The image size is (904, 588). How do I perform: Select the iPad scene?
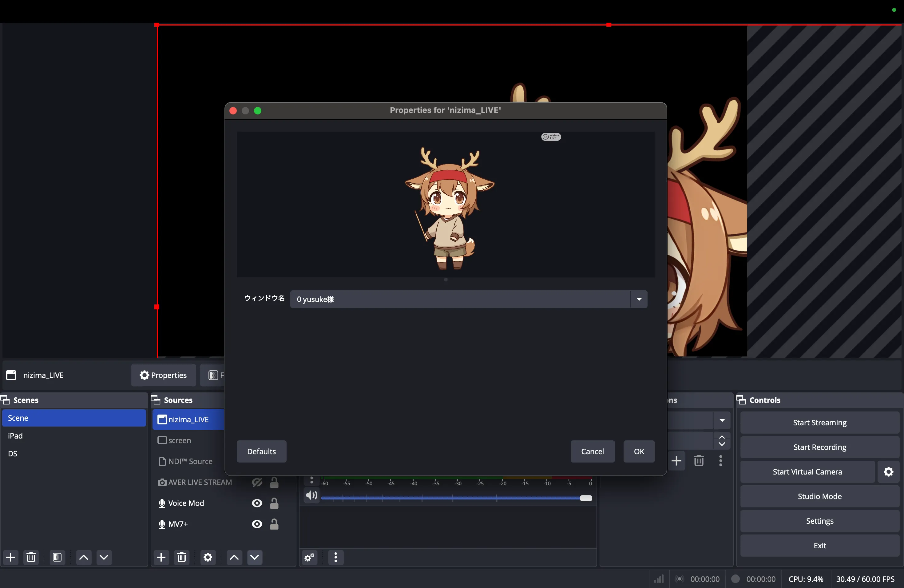74,436
